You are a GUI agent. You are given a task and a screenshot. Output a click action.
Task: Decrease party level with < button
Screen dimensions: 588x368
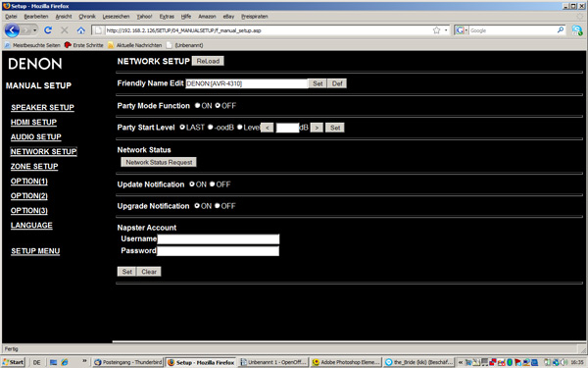click(267, 128)
